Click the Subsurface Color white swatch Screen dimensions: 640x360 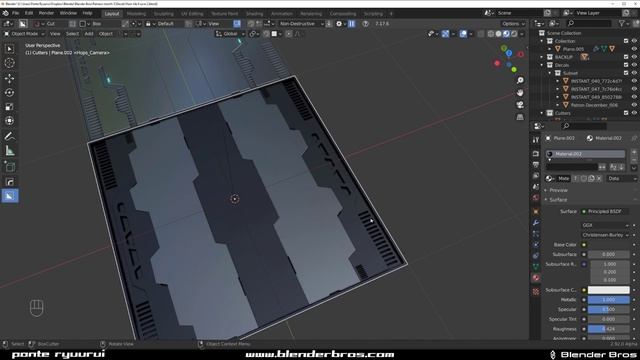(609, 290)
